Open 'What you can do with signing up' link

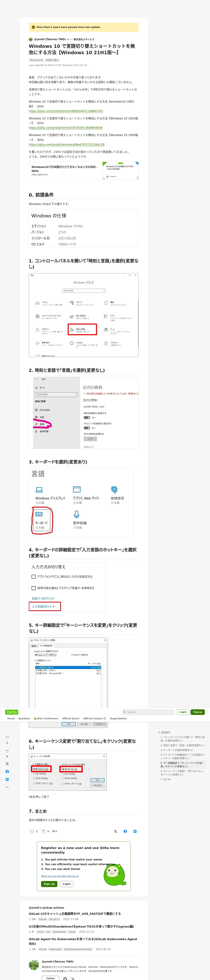[x=60, y=876]
